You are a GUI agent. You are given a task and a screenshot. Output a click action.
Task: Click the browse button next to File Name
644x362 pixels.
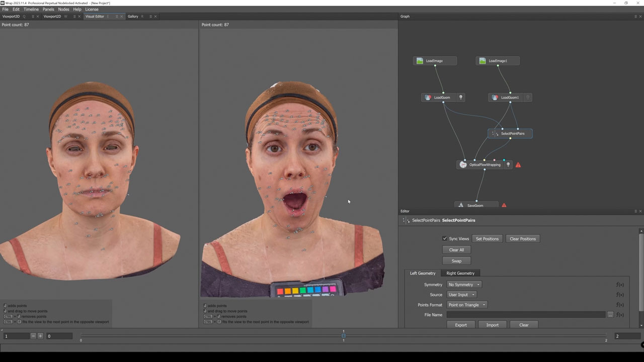point(610,315)
